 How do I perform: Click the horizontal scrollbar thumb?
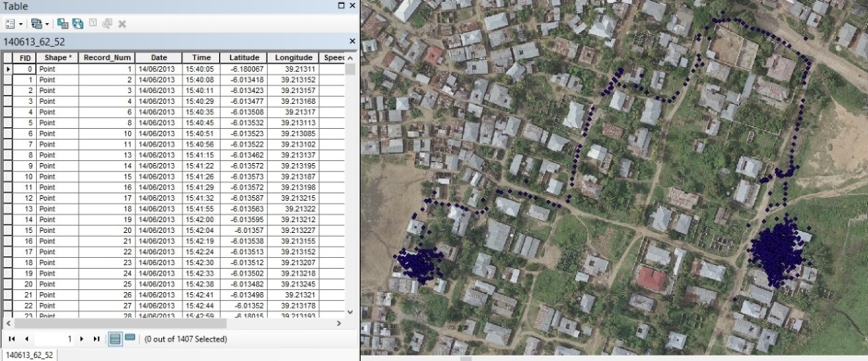(120, 323)
